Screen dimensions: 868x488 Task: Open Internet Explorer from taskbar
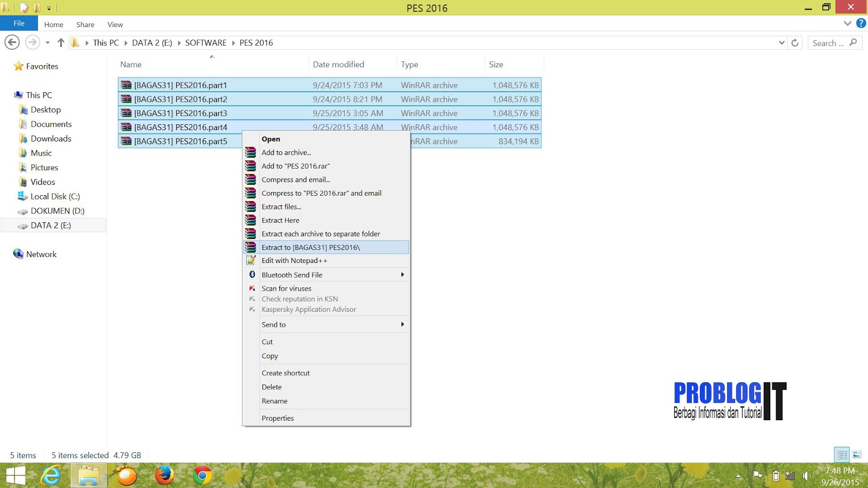(51, 476)
